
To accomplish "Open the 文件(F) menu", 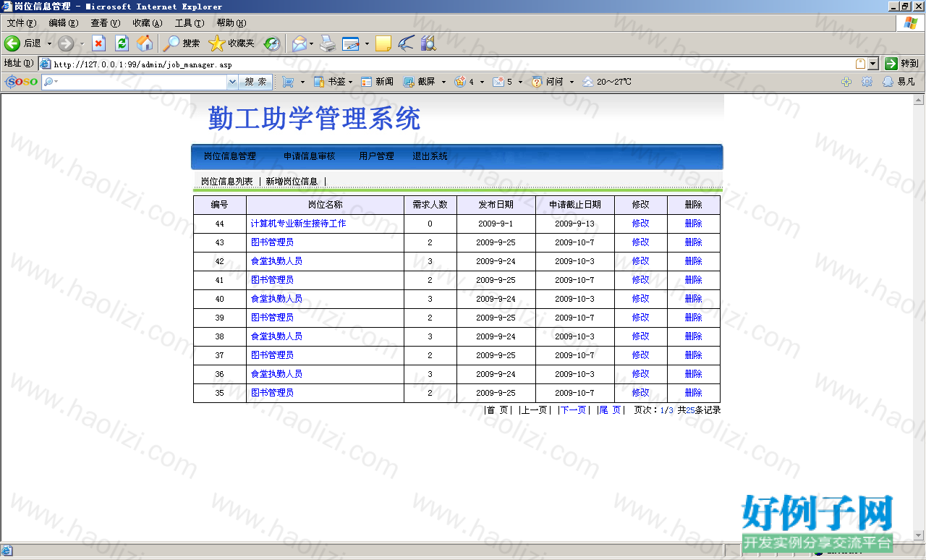I will 22,23.
